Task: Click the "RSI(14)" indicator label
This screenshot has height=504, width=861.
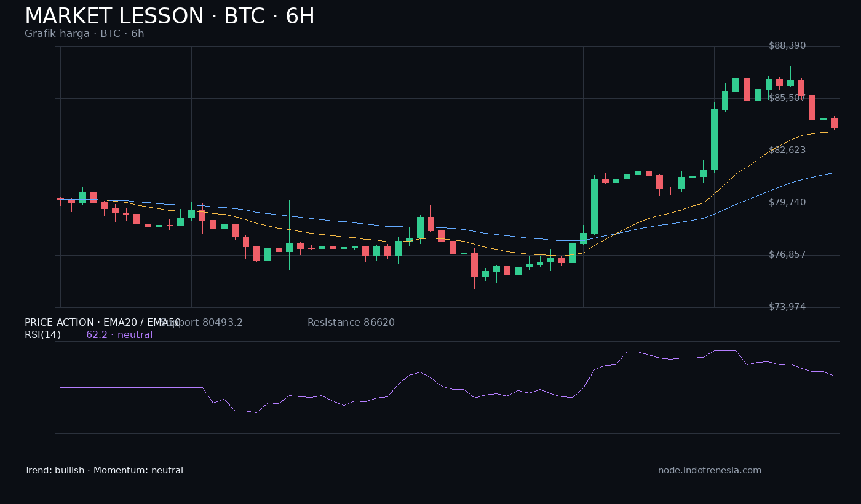Action: click(42, 335)
